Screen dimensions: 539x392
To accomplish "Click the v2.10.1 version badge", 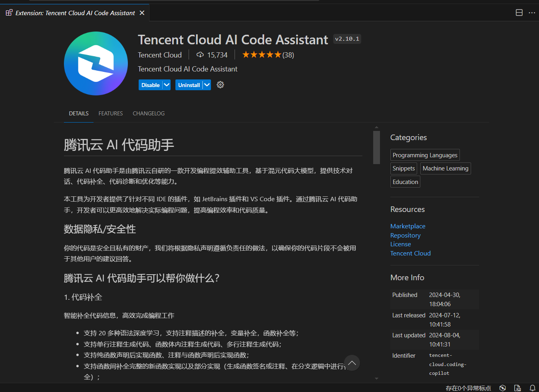I will click(347, 39).
